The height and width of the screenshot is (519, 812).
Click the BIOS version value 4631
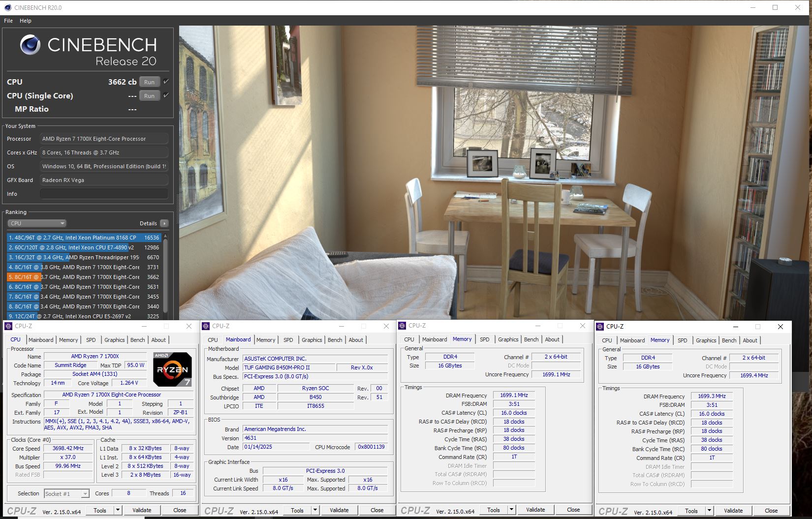[315, 438]
